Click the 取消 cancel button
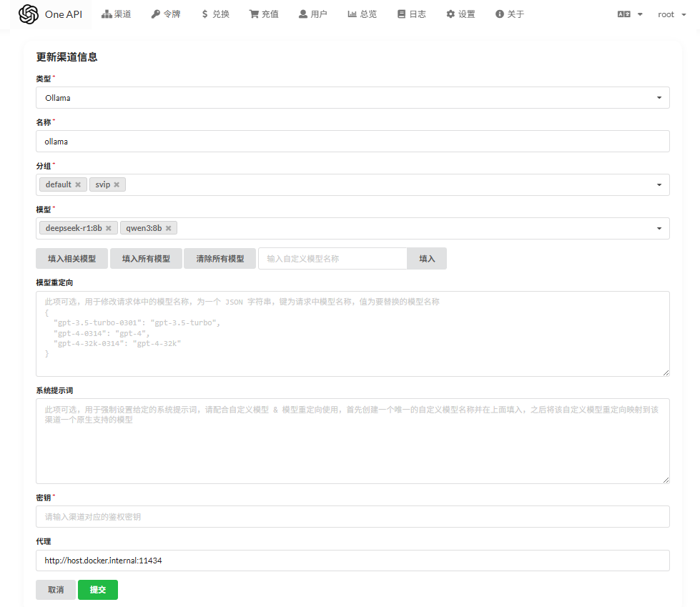 pyautogui.click(x=56, y=590)
